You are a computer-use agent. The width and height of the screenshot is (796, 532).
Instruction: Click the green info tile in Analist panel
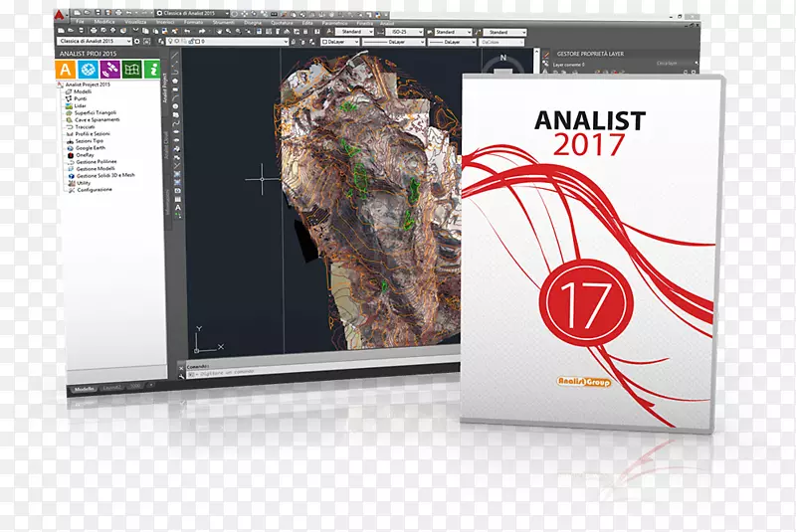point(152,70)
